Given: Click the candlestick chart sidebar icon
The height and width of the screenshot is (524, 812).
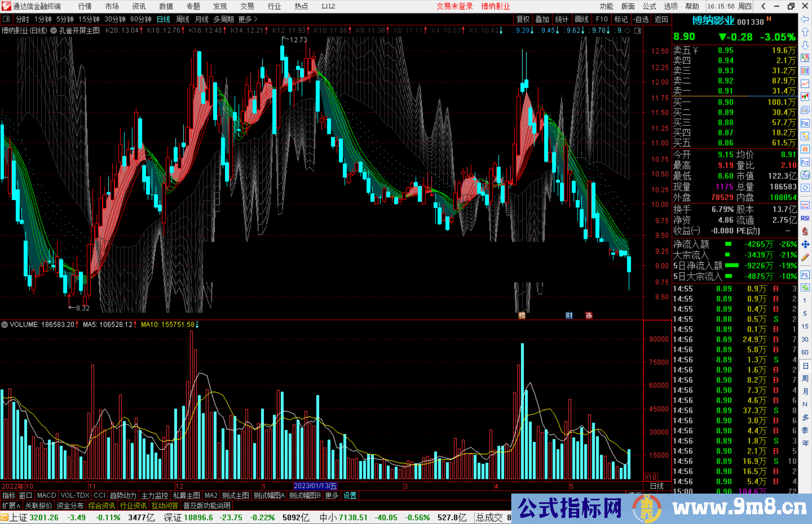Looking at the screenshot, I should point(805,97).
